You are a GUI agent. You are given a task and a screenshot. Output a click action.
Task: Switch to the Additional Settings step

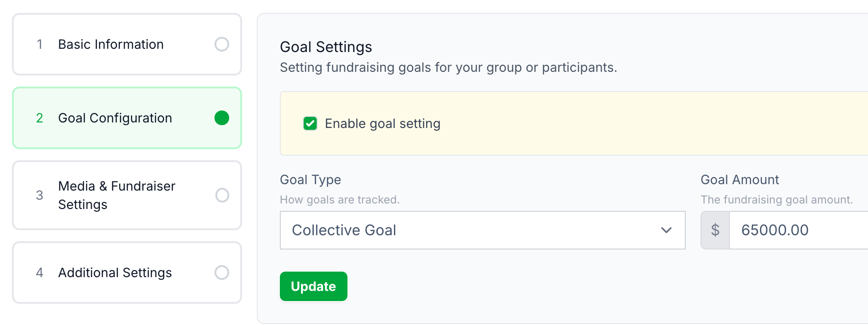(x=115, y=273)
